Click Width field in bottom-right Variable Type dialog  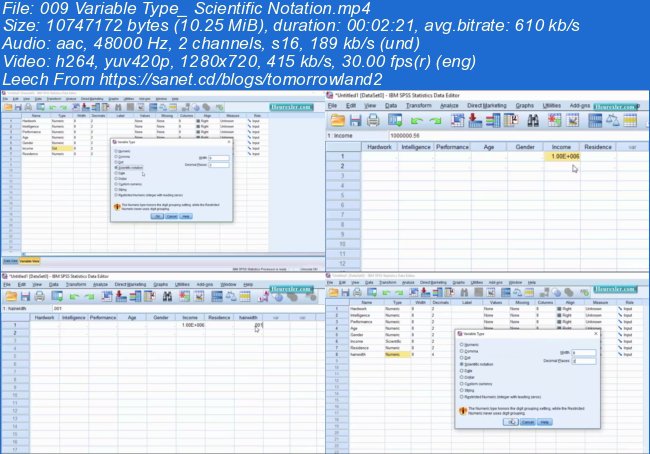(584, 352)
